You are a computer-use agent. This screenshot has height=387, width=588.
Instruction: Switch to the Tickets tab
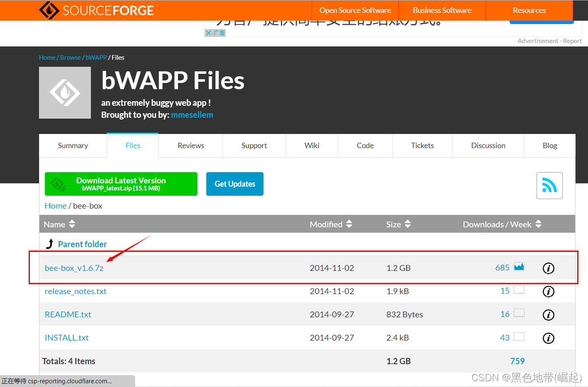[422, 146]
